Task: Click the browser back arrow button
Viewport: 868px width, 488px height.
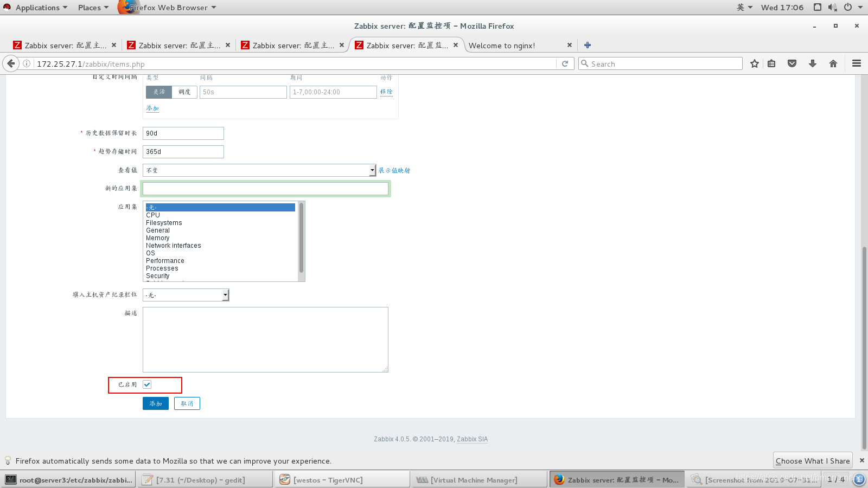Action: tap(11, 63)
